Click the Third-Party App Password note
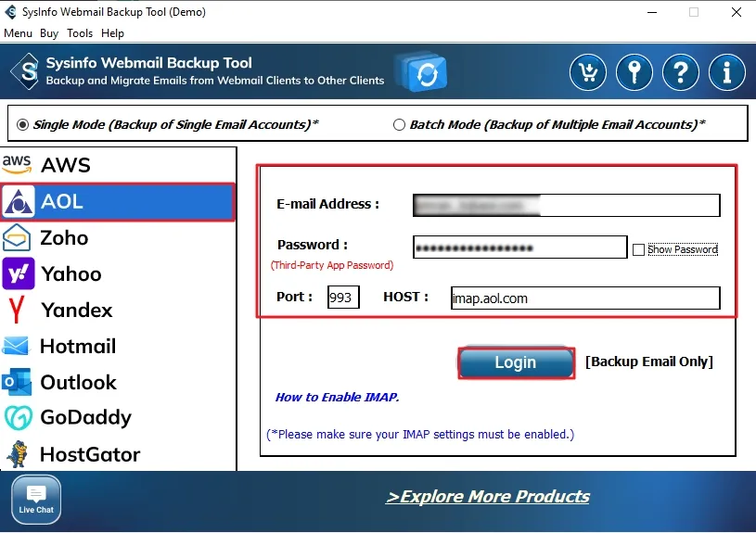The width and height of the screenshot is (756, 533). [x=332, y=265]
